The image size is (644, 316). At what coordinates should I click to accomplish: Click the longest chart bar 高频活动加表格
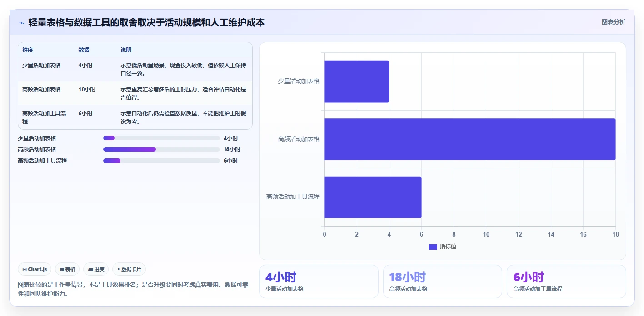pyautogui.click(x=470, y=139)
